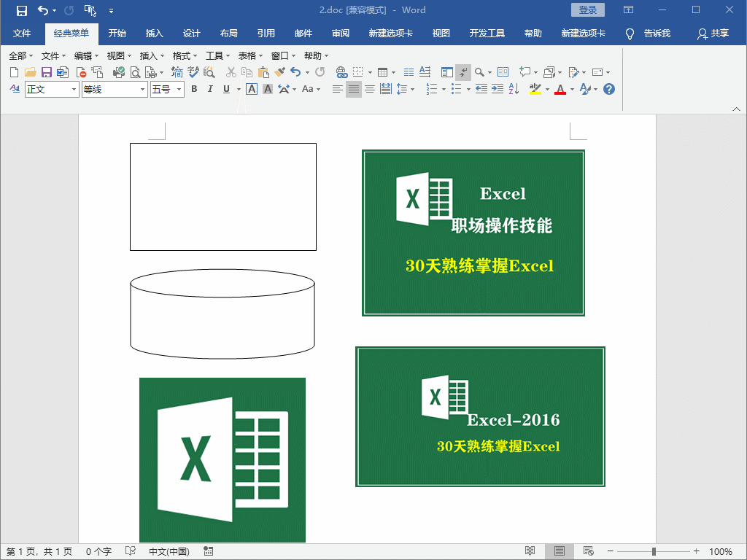
Task: Apply the red font color
Action: tap(560, 89)
